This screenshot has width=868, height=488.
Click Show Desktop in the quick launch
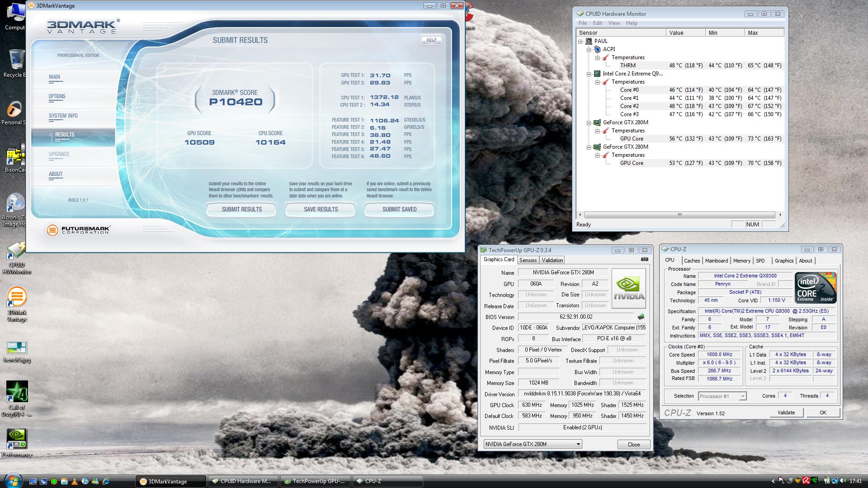(x=33, y=481)
